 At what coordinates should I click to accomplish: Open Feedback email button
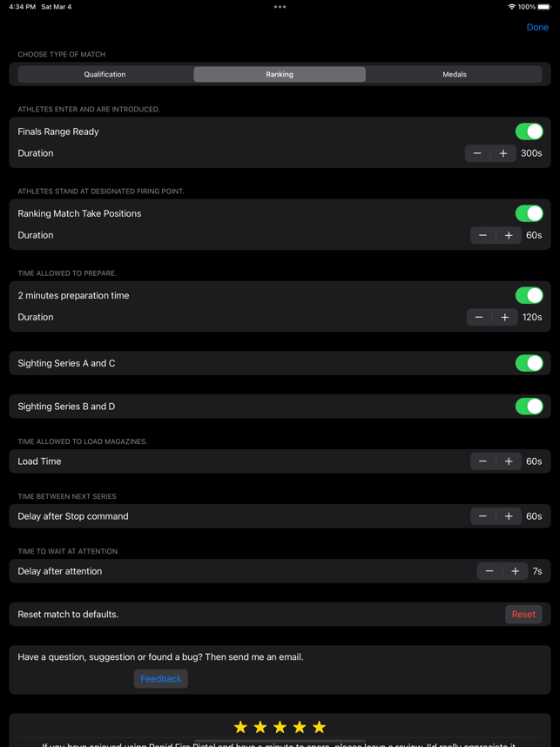click(161, 679)
